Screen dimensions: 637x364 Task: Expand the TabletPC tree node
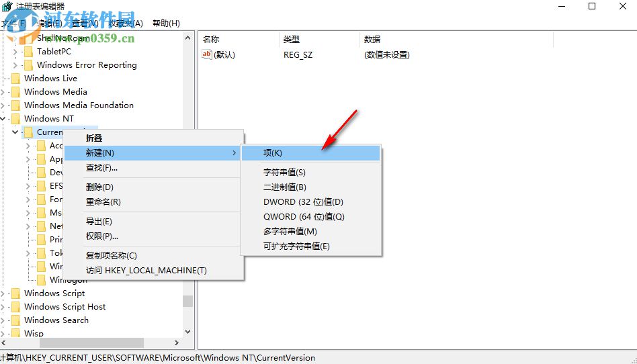(x=15, y=52)
